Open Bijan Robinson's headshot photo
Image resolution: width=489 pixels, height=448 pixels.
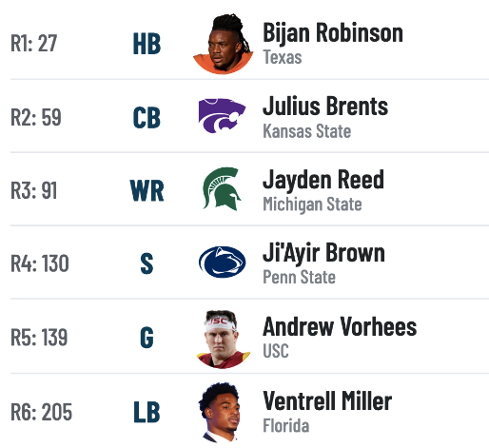(x=223, y=44)
